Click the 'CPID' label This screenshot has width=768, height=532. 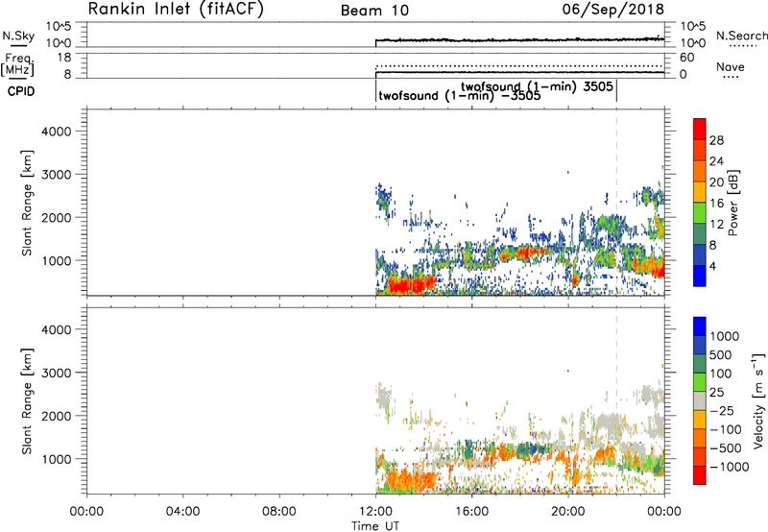tap(21, 91)
